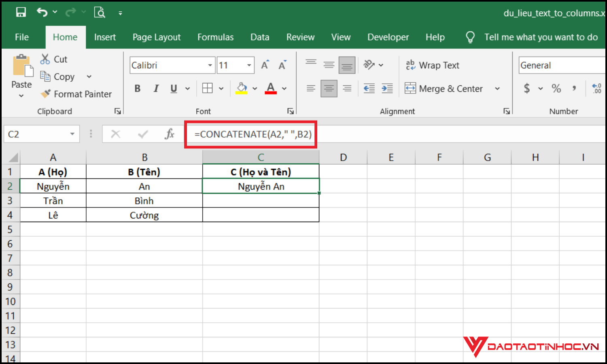
Task: Expand the borders options arrow
Action: 221,88
